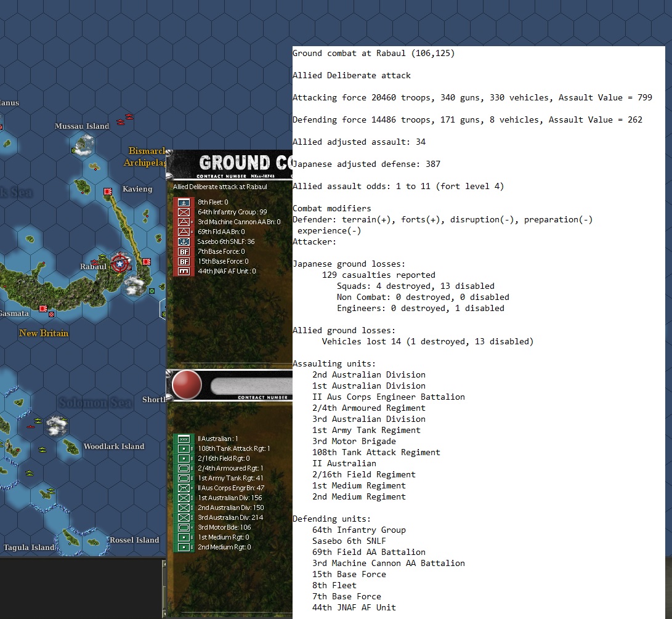Click 'Allied Deliberate attack at Rabaul' heading

(x=220, y=187)
